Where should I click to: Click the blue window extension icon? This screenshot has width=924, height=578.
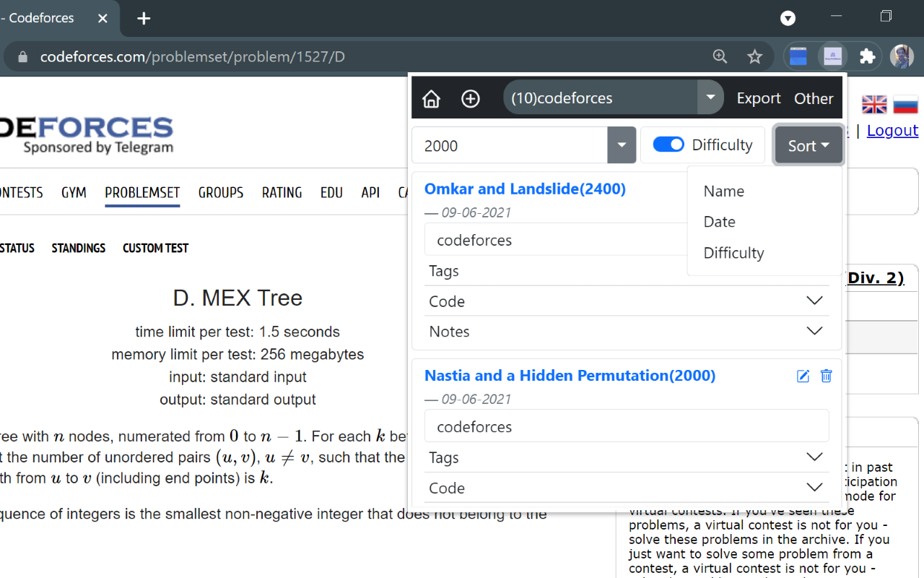tap(798, 56)
